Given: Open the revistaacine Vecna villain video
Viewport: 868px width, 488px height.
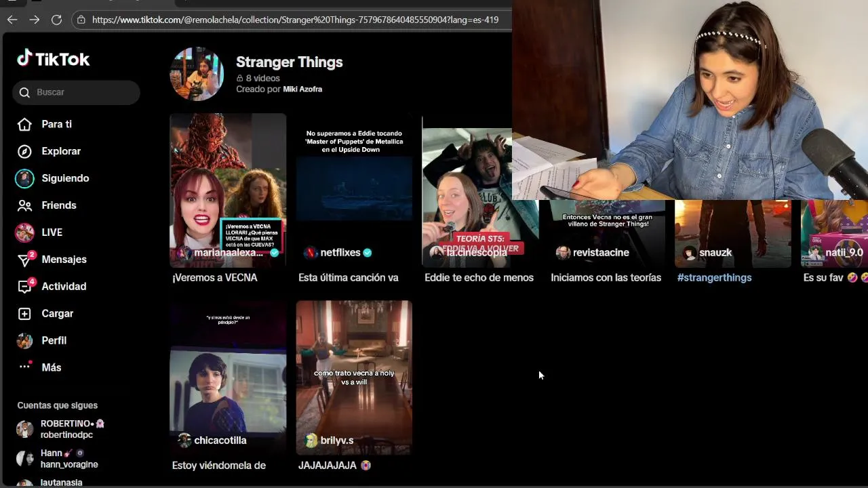Looking at the screenshot, I should [606, 233].
